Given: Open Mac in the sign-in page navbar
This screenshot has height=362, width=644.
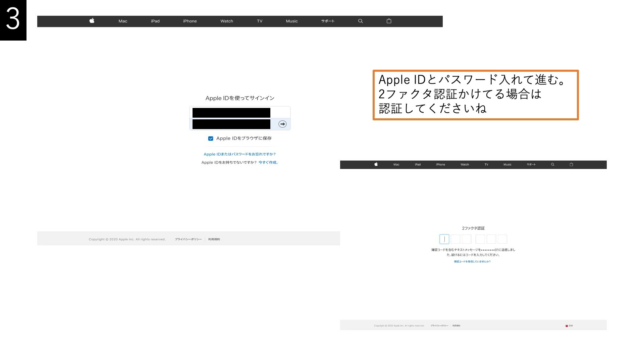Looking at the screenshot, I should click(123, 21).
